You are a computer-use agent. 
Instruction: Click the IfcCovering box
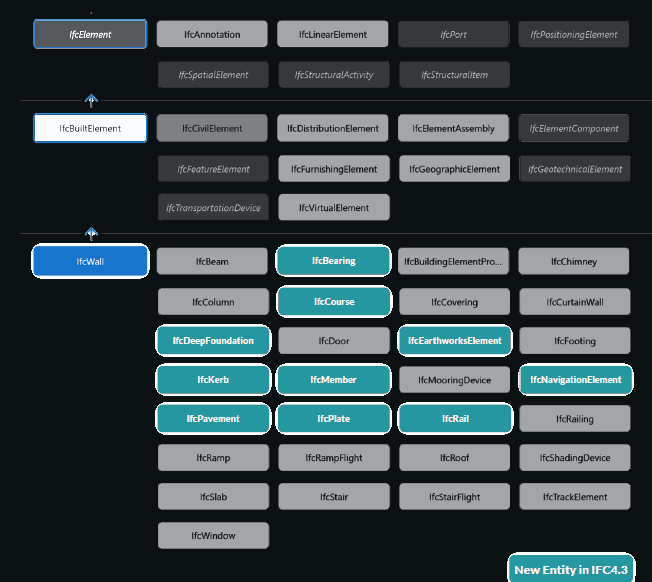454,302
